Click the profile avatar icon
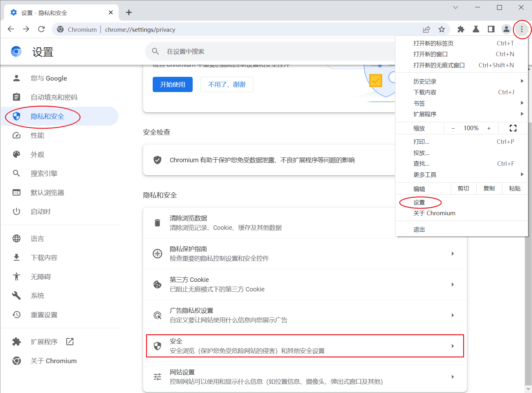Screen dimensions: 532x393 point(506,30)
